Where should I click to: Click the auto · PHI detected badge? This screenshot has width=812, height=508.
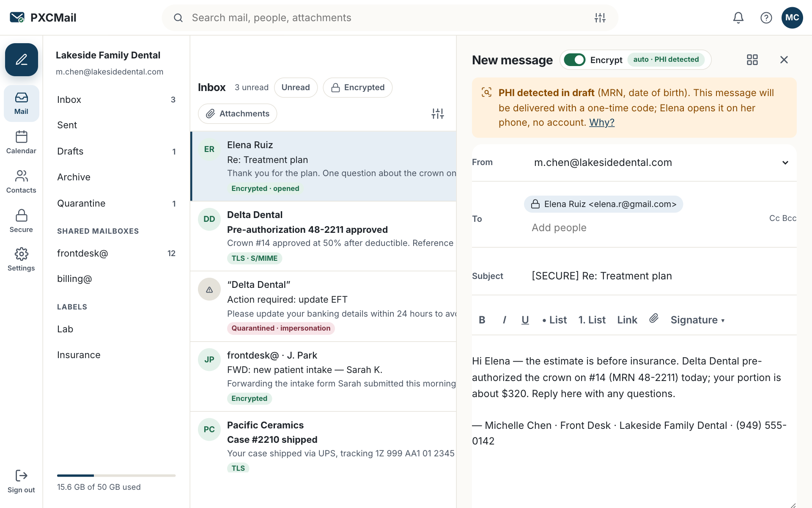666,60
